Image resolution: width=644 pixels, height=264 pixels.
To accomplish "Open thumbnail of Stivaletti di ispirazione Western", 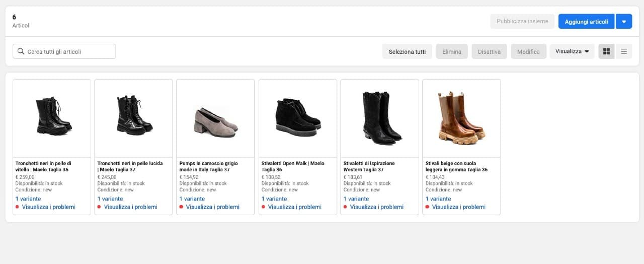I will click(380, 118).
